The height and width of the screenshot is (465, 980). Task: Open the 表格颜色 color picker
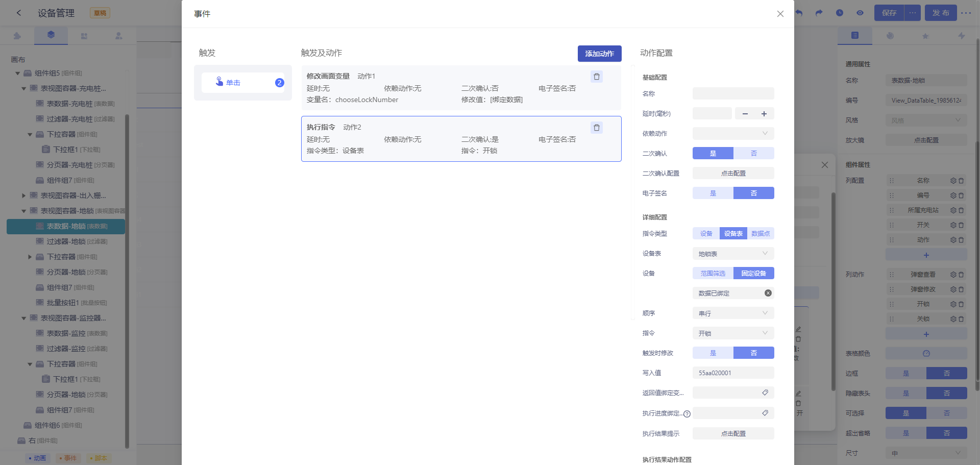[x=926, y=353]
